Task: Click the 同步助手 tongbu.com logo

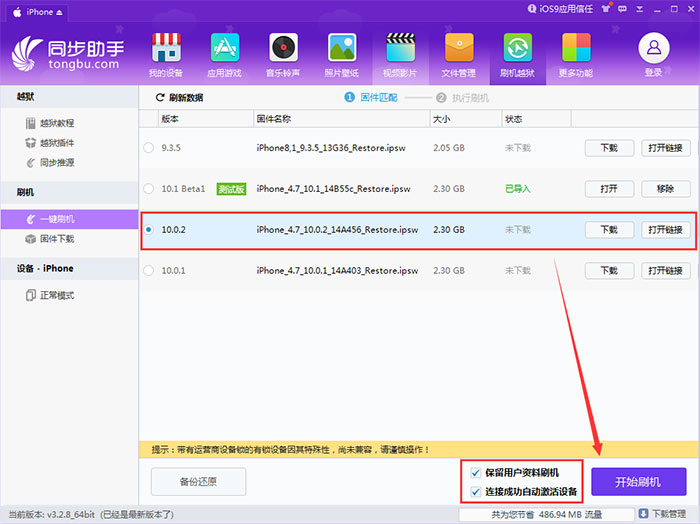Action: pos(68,54)
